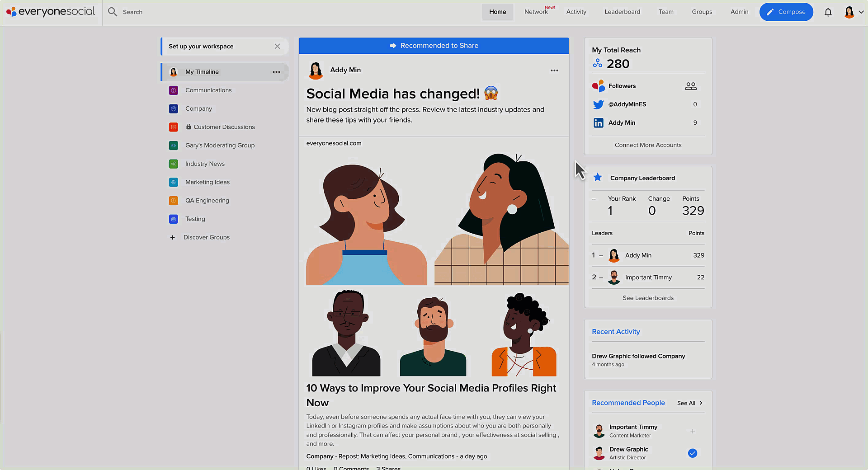868x470 pixels.
Task: Click the Twitter icon beside @AddyMinES
Action: (598, 104)
